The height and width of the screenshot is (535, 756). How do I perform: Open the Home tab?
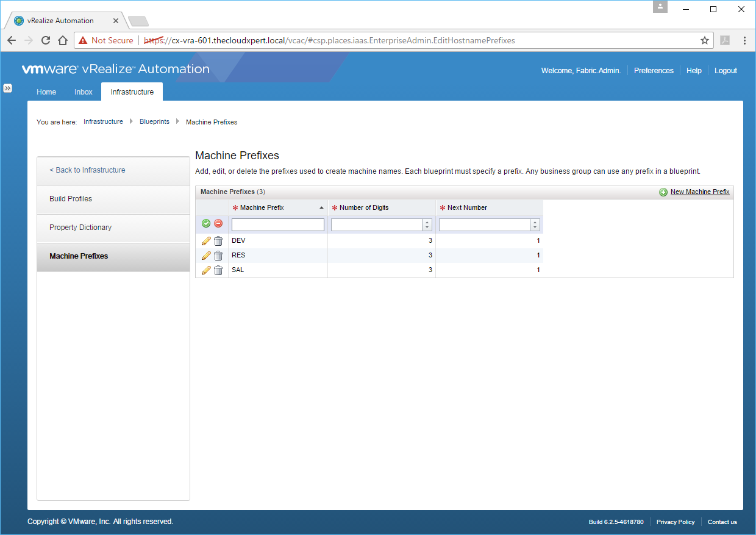pyautogui.click(x=46, y=92)
